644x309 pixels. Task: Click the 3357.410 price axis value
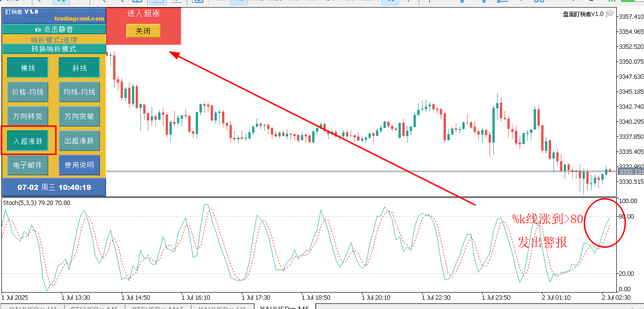click(x=631, y=16)
